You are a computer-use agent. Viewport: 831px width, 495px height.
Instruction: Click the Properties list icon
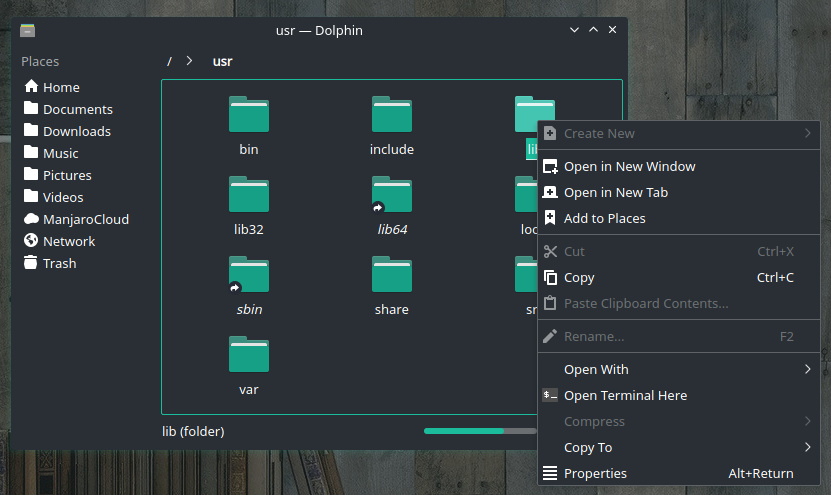pyautogui.click(x=550, y=473)
